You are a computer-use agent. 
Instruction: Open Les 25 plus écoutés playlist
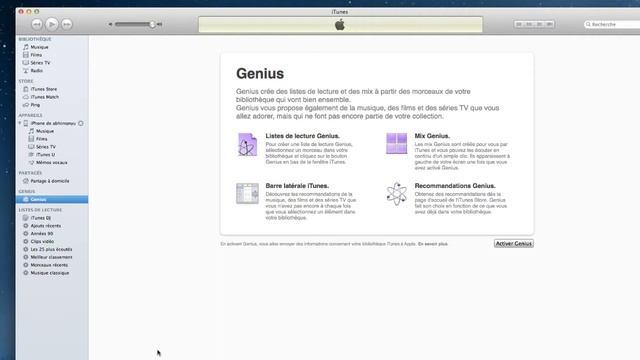(x=51, y=249)
